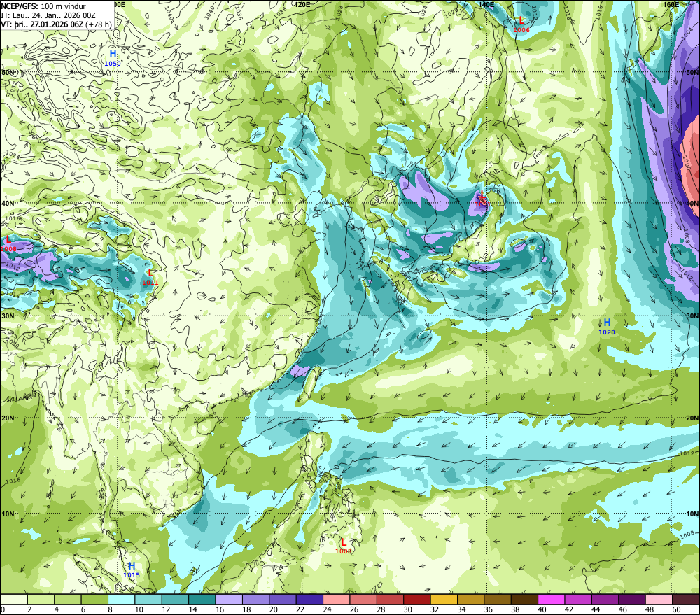Pick the cyan legend swatch between 8 and 10
Image resolution: width=700 pixels, height=615 pixels.
point(121,599)
